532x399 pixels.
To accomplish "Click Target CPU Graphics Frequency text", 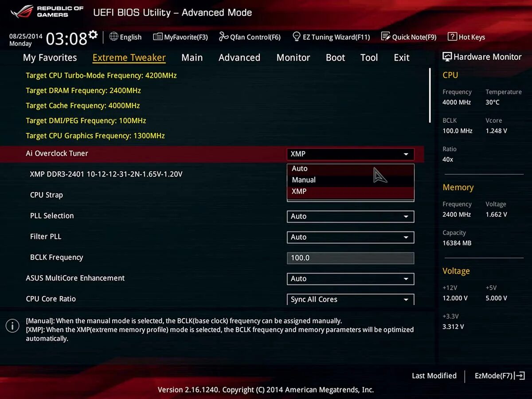I will coord(95,136).
